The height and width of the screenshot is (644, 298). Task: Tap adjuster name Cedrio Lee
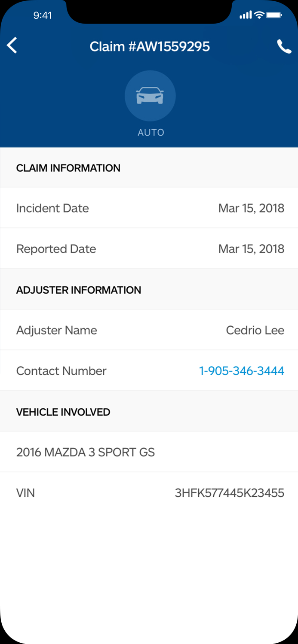coord(255,331)
